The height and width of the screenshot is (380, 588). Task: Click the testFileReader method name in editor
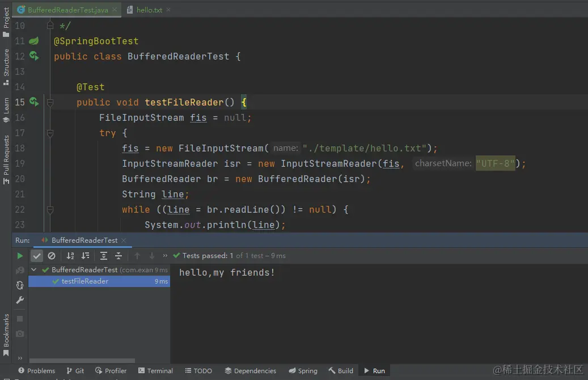coord(184,102)
